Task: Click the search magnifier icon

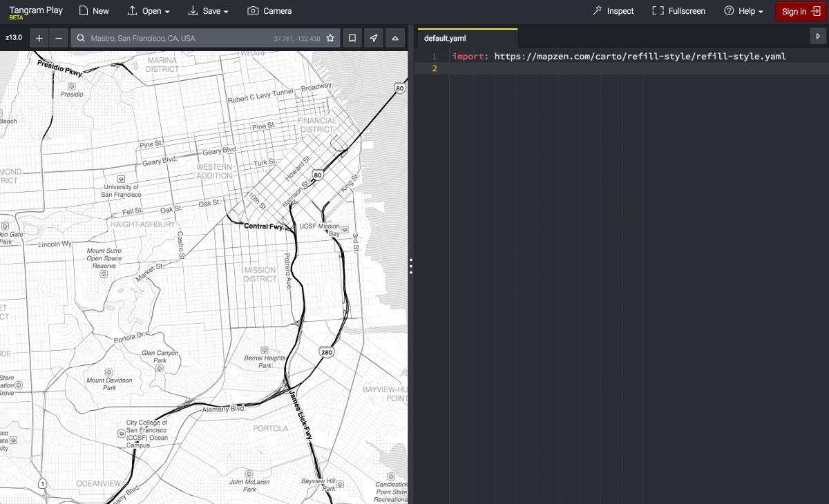Action: pos(81,39)
